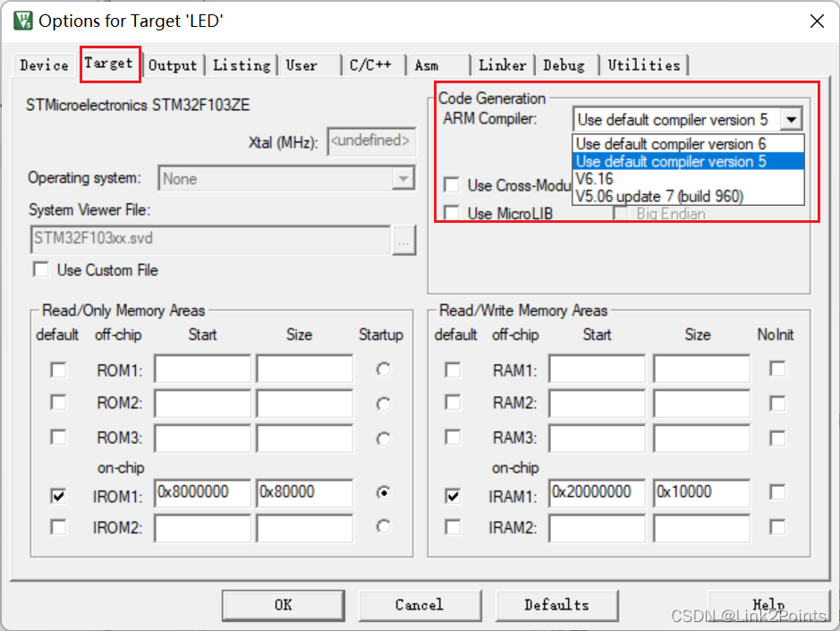Click IROM1 Start field 0x8000000

[x=202, y=492]
